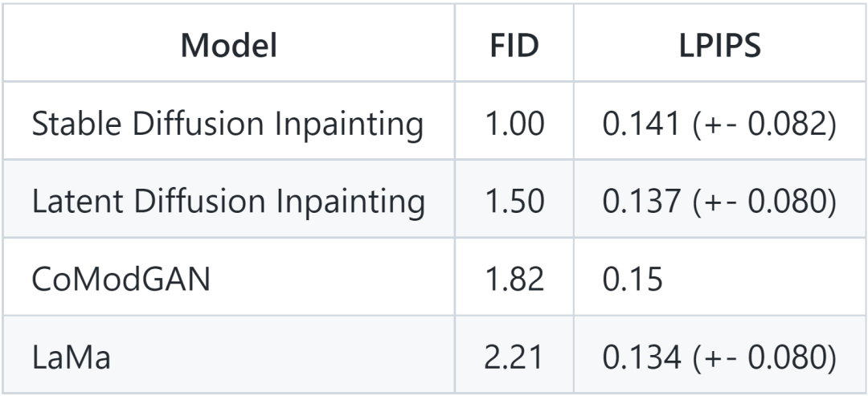Click FID value 1.50
Viewport: 868px width, 396px height.
(514, 202)
